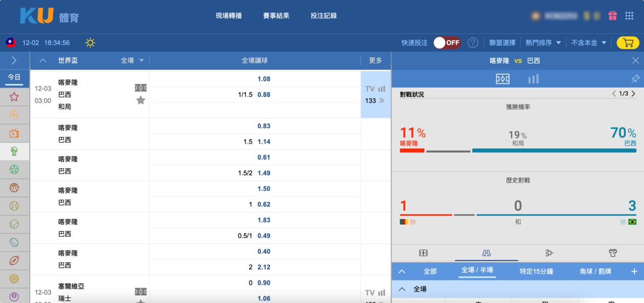This screenshot has height=303, width=644.
Task: Switch theme with the sun icon
Action: click(x=90, y=43)
